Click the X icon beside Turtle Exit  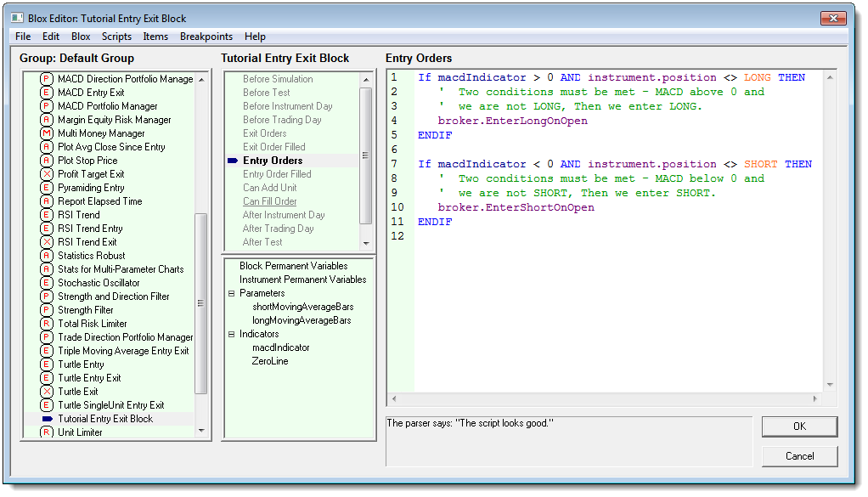pos(47,392)
